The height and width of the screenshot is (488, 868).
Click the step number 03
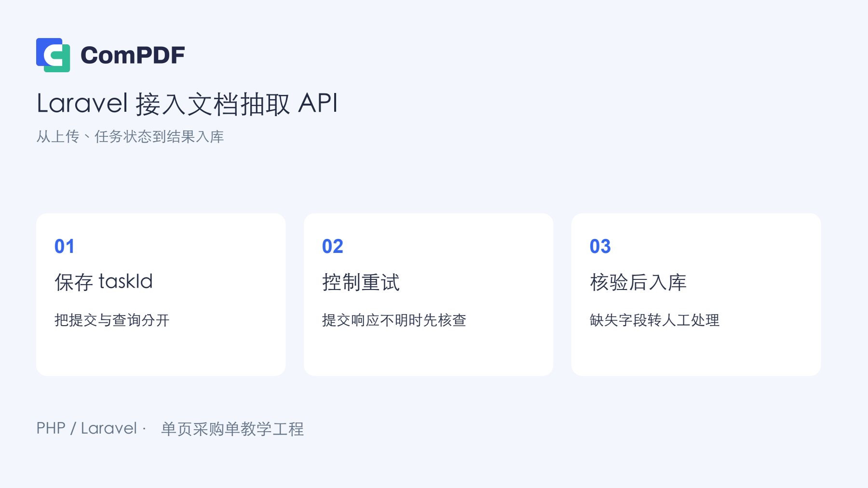click(x=600, y=247)
